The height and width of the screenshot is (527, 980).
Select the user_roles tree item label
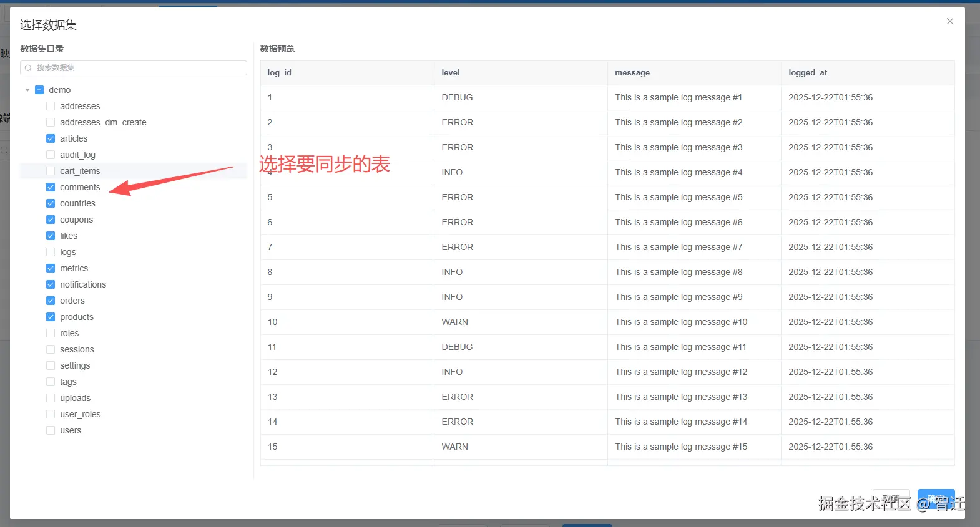[80, 414]
